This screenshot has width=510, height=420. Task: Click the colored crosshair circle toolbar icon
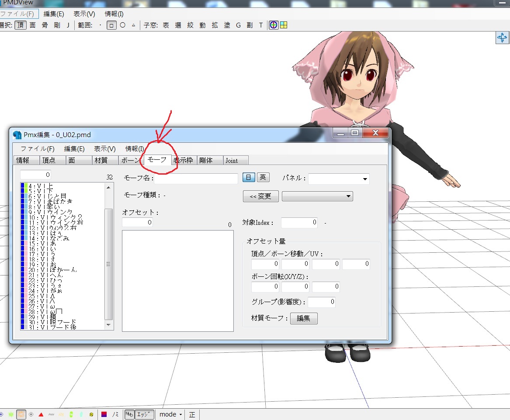pyautogui.click(x=274, y=25)
